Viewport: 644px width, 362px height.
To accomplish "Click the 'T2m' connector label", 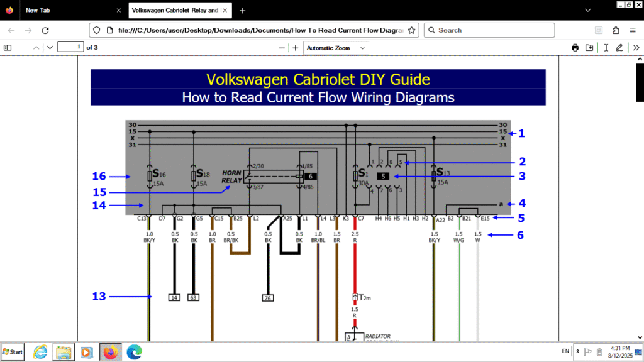I will 365,297.
